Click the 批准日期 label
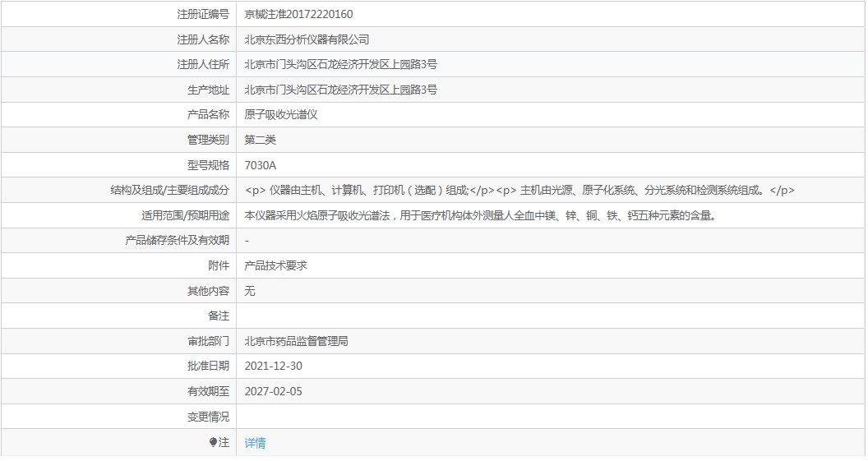The width and height of the screenshot is (868, 461). pos(208,366)
